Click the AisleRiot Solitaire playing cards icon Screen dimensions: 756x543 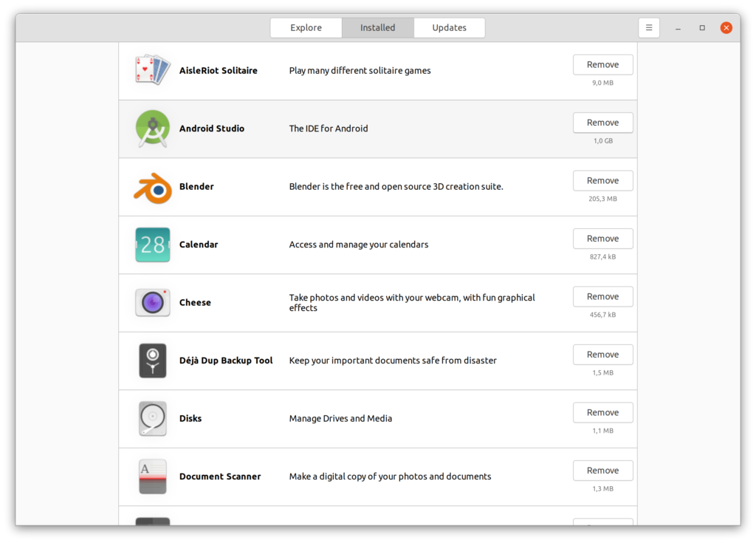153,70
